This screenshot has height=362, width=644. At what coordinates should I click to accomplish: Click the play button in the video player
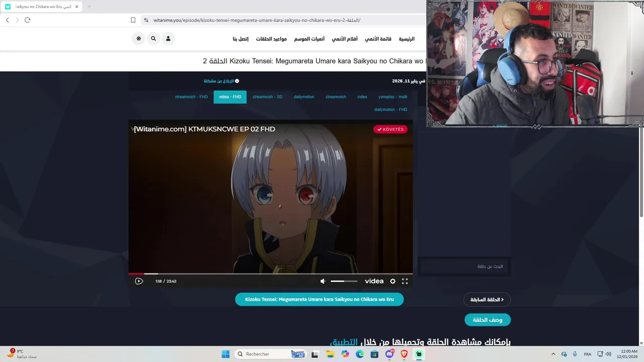tap(139, 281)
